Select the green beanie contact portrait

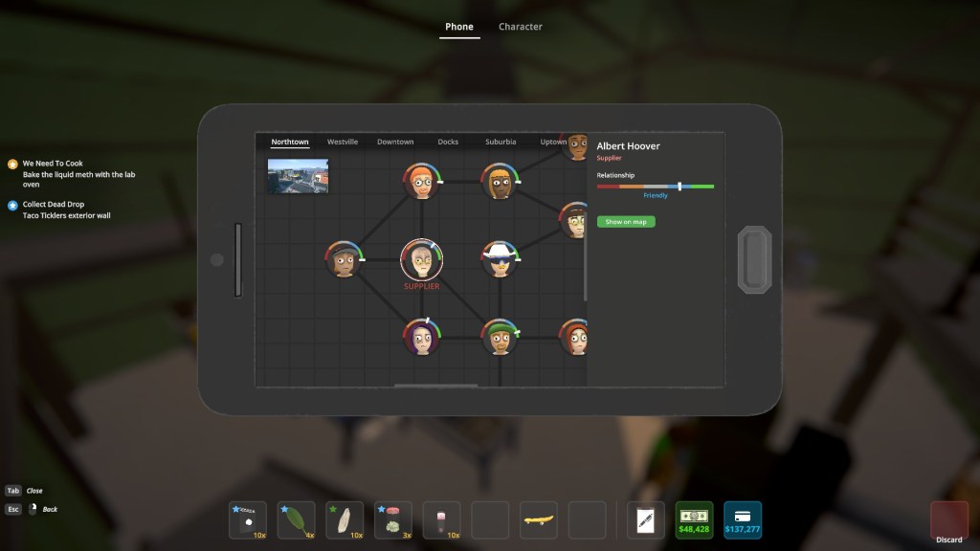coord(499,337)
